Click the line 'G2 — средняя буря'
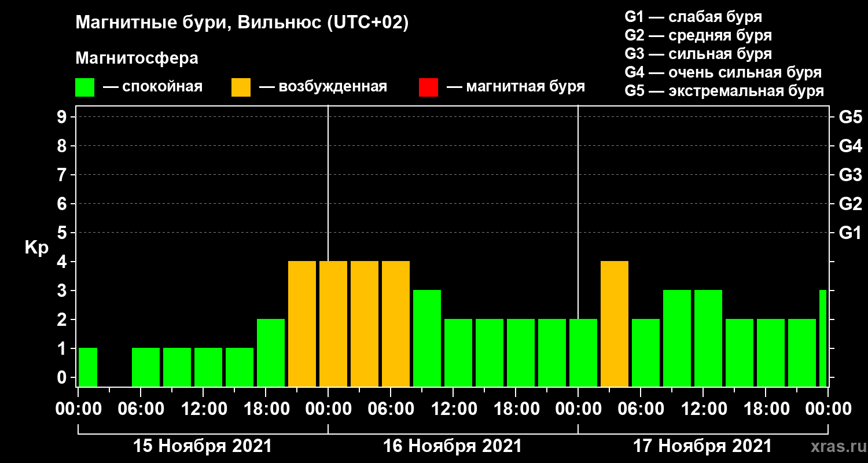 698,35
